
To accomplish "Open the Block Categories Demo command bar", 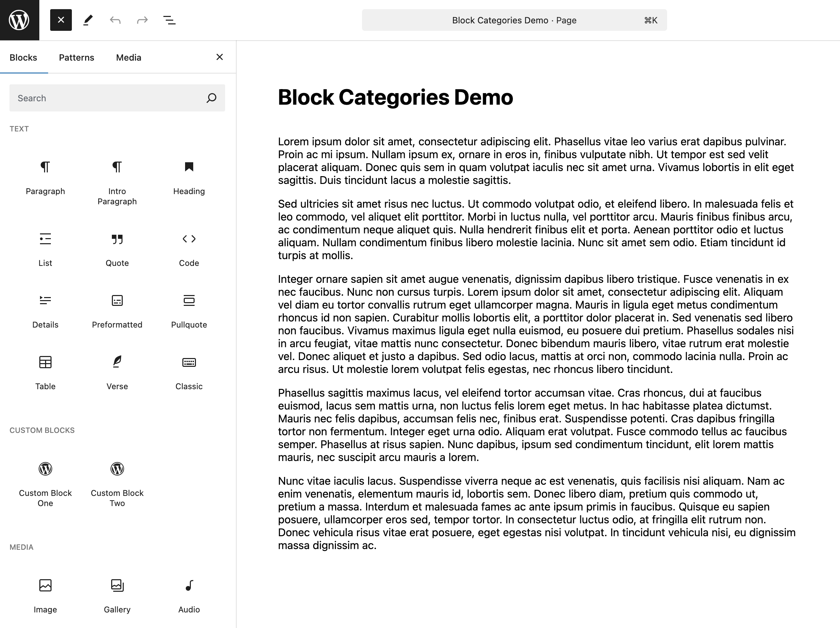I will [514, 20].
